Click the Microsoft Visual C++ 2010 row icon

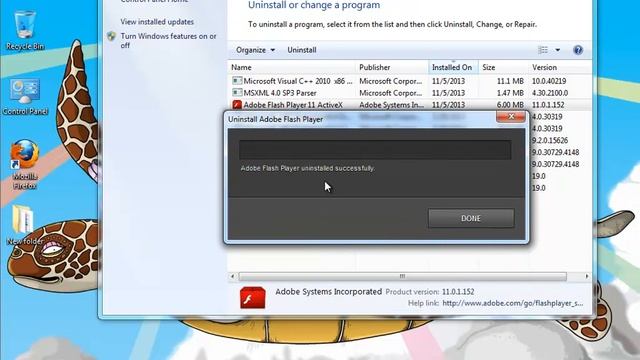[237, 81]
